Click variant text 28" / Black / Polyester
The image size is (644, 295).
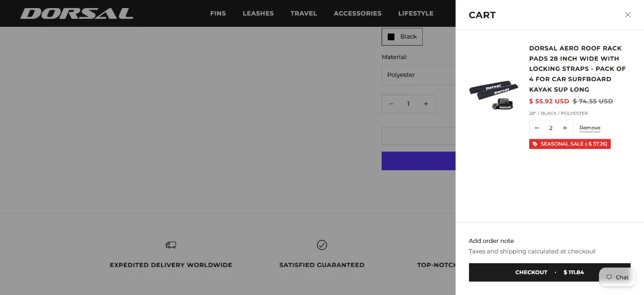click(x=558, y=113)
